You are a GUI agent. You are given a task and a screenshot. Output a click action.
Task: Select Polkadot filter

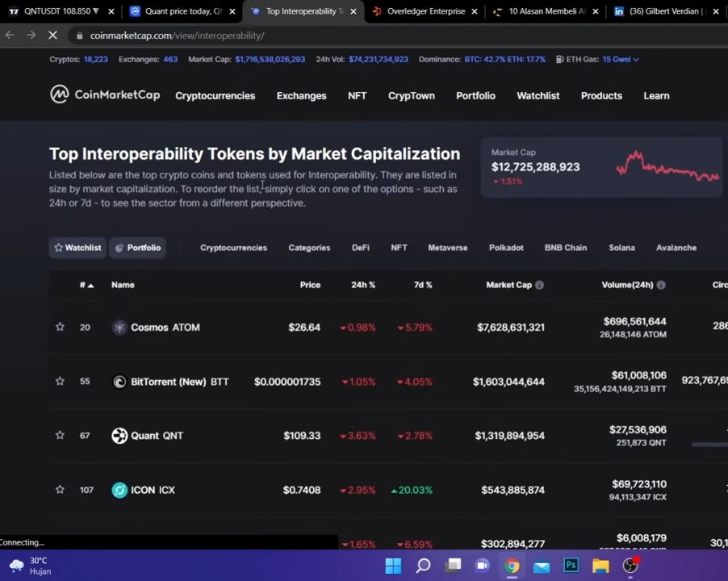pos(506,248)
